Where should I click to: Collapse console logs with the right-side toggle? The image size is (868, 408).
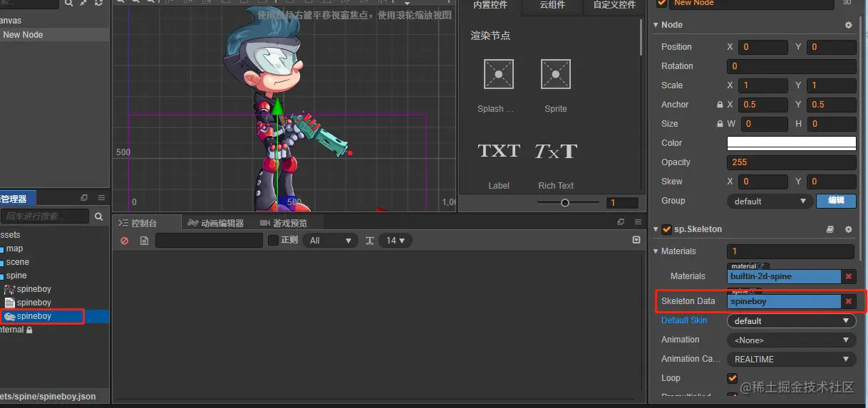[636, 241]
